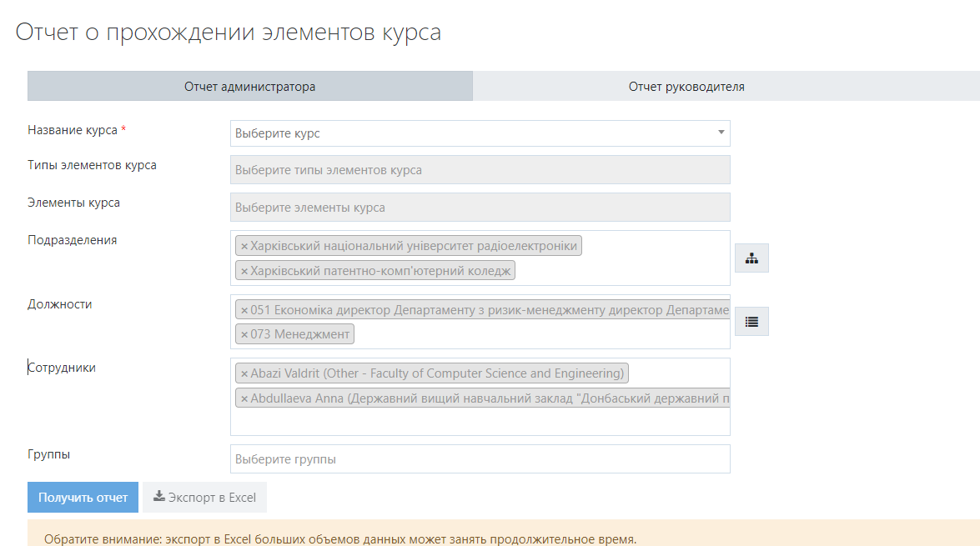The height and width of the screenshot is (546, 980).
Task: Click the Выберите группы field
Action: pos(480,459)
